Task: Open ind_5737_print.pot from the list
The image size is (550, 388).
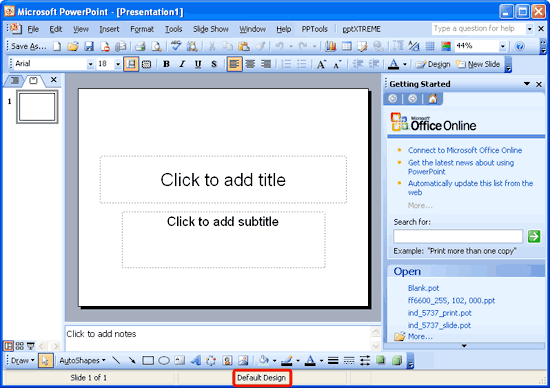Action: coord(440,313)
